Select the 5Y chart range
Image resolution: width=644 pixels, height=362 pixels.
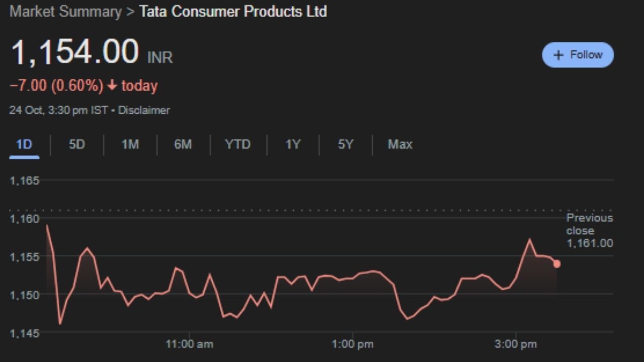pos(346,145)
